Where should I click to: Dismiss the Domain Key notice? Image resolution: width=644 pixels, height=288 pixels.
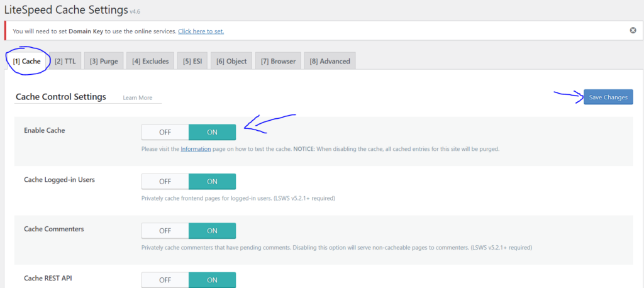[633, 30]
